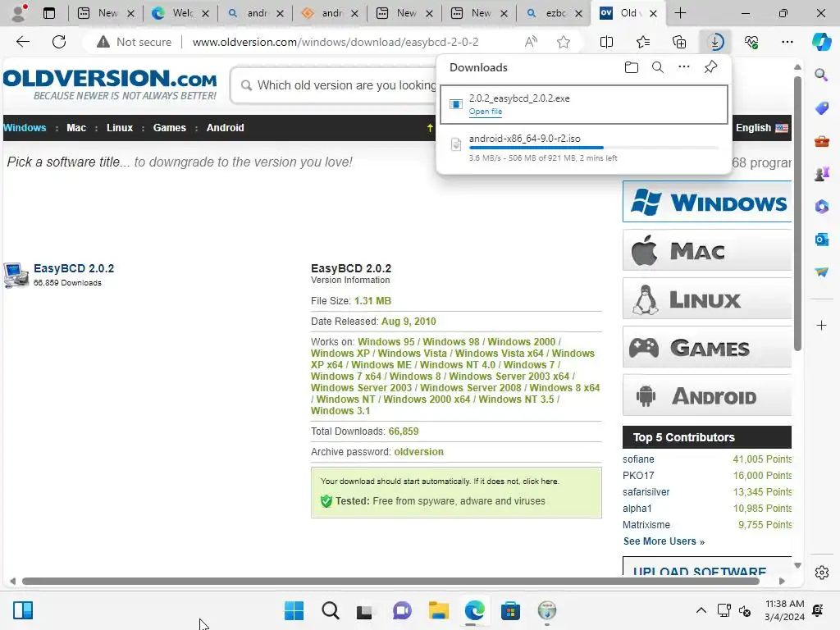Select Mac in site navigation
840x630 pixels.
point(76,127)
